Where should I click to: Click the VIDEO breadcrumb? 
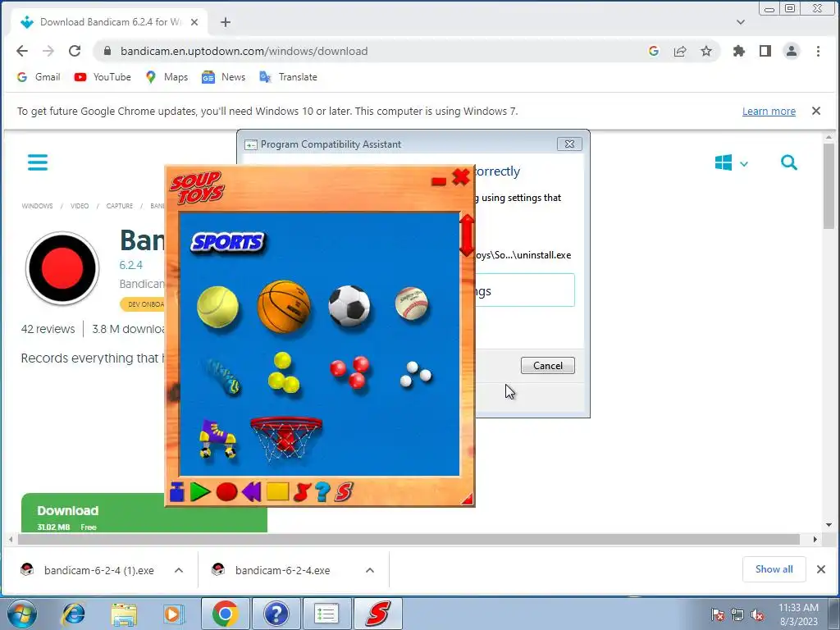click(x=80, y=206)
